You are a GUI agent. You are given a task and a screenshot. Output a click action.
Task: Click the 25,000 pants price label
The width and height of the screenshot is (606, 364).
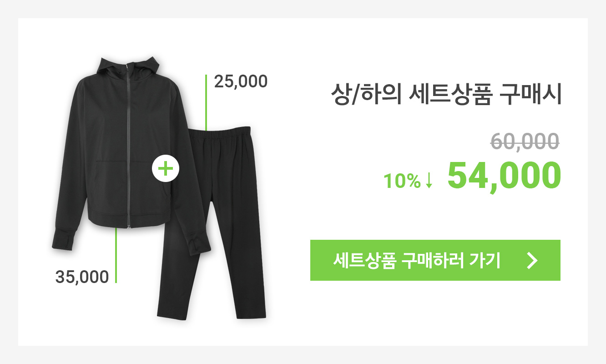pyautogui.click(x=241, y=82)
